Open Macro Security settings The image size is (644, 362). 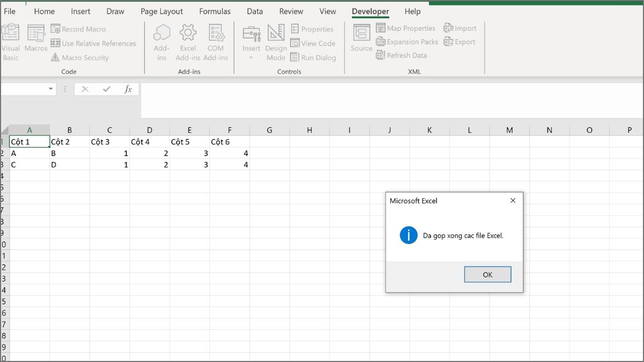[80, 57]
